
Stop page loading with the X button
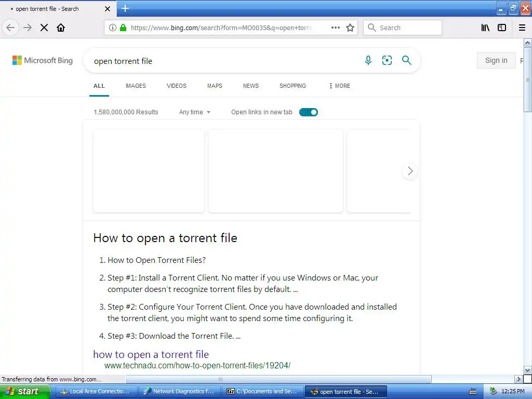[x=44, y=28]
